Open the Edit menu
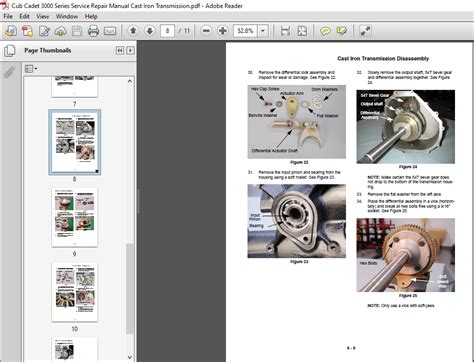The height and width of the screenshot is (362, 474). point(24,16)
